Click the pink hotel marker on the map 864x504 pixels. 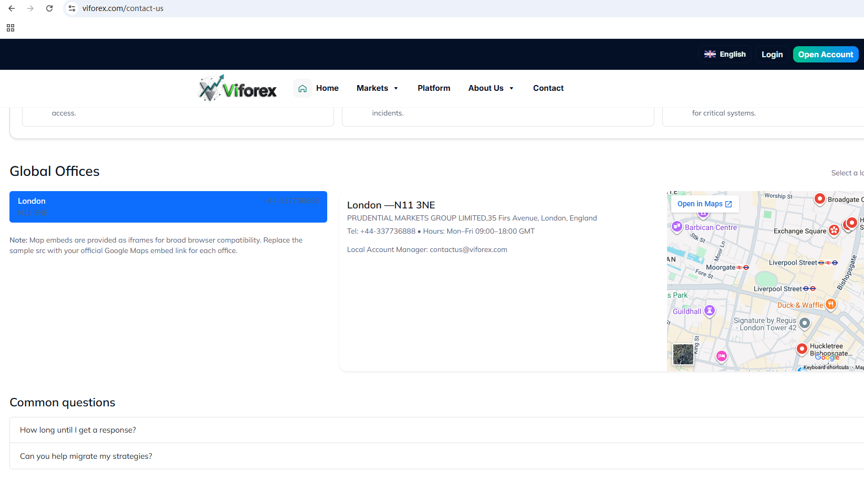(x=722, y=356)
